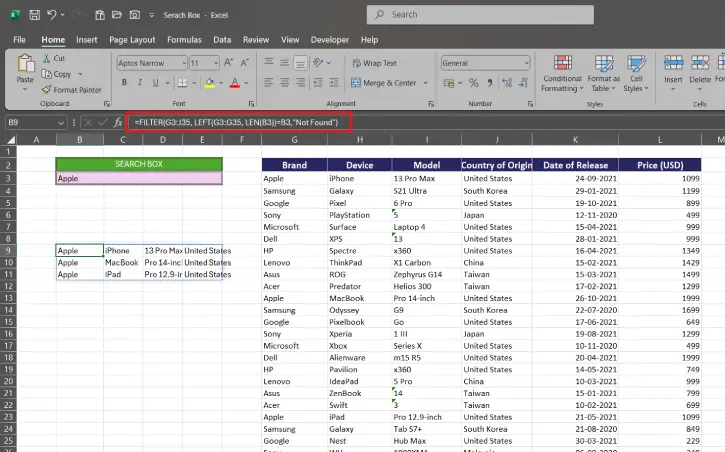Open fill color dropdown arrow
The width and height of the screenshot is (725, 452).
tap(221, 83)
